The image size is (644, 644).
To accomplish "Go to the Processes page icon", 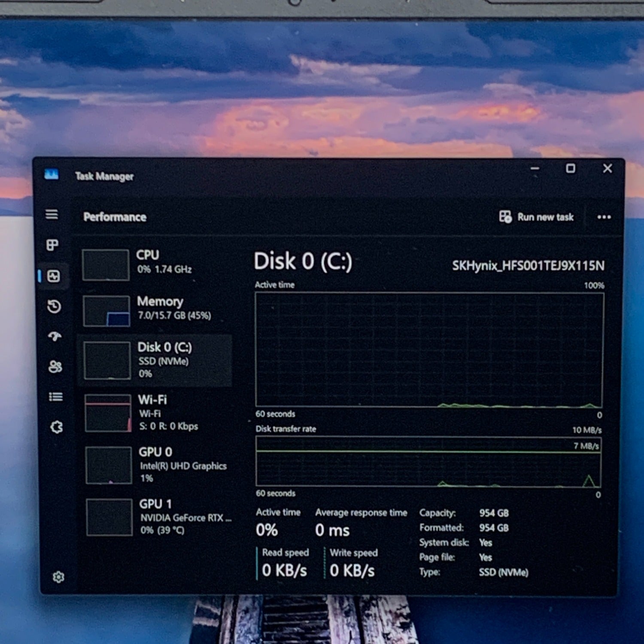I will point(52,245).
